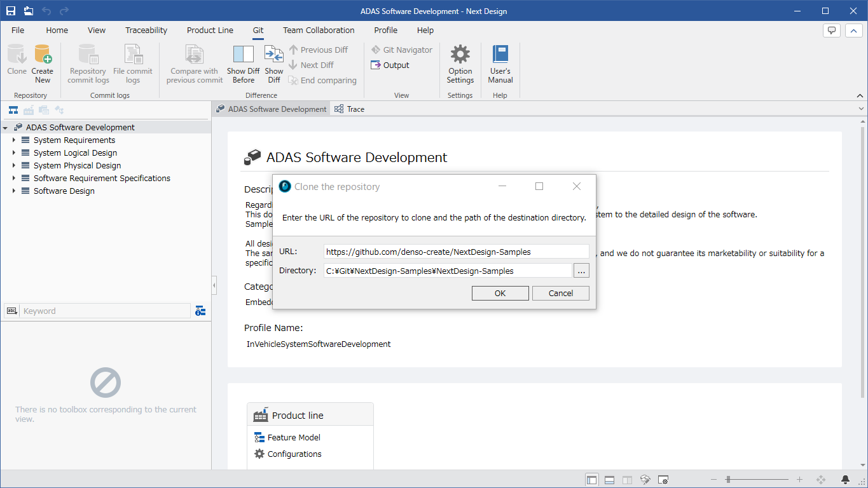Toggle the inspector pane layout icon
Image resolution: width=868 pixels, height=488 pixels.
627,480
